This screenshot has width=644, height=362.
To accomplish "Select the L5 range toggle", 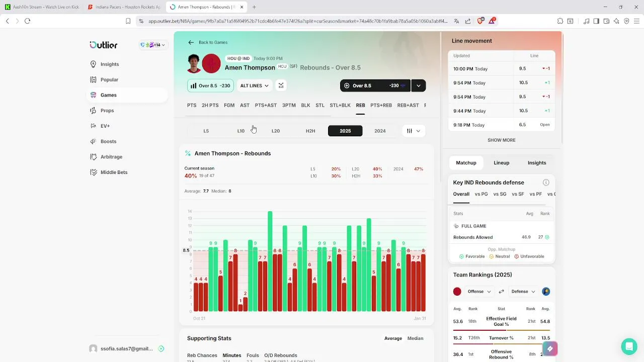I will coord(206,131).
